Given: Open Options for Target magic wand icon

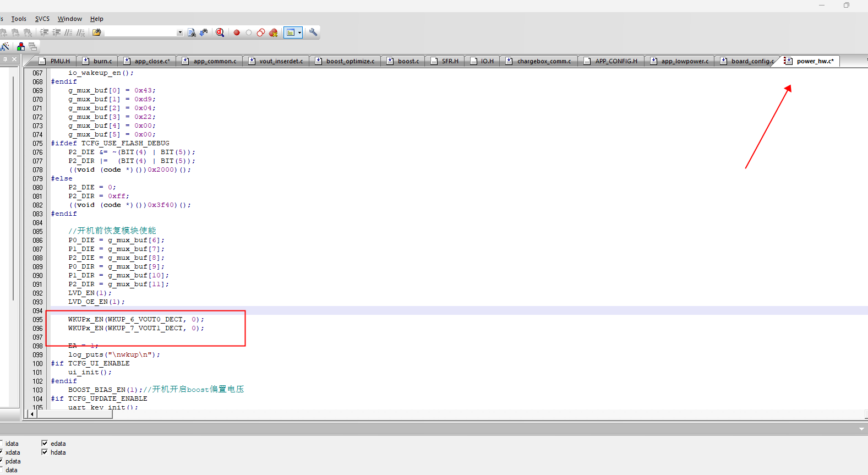Looking at the screenshot, I should 5,47.
